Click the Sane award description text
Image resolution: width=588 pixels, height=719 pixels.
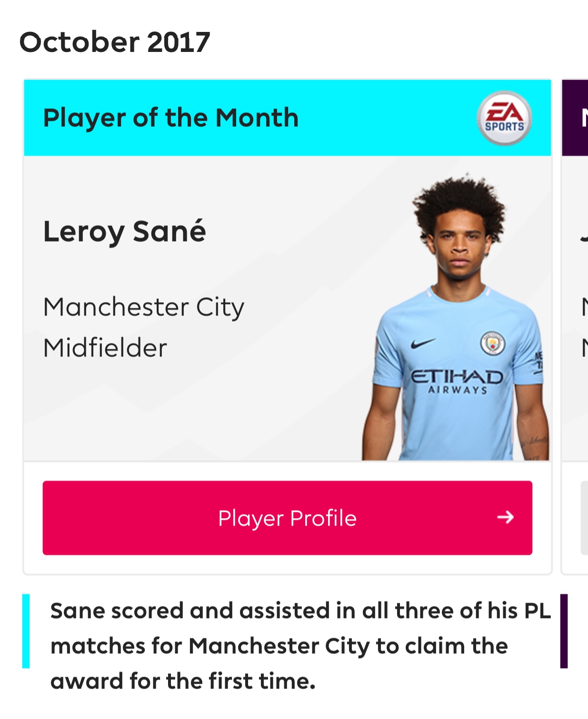coord(300,646)
